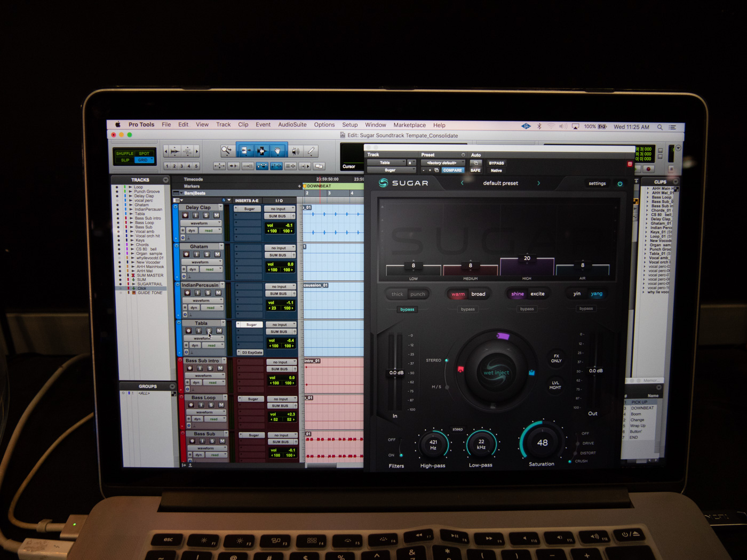
Task: Enable the 'thick' mode on the low band
Action: point(398,294)
